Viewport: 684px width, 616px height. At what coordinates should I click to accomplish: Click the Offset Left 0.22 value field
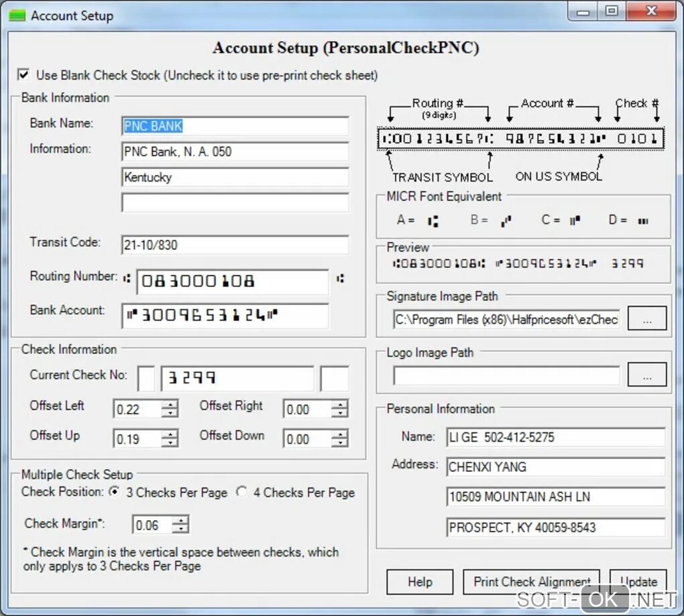137,409
